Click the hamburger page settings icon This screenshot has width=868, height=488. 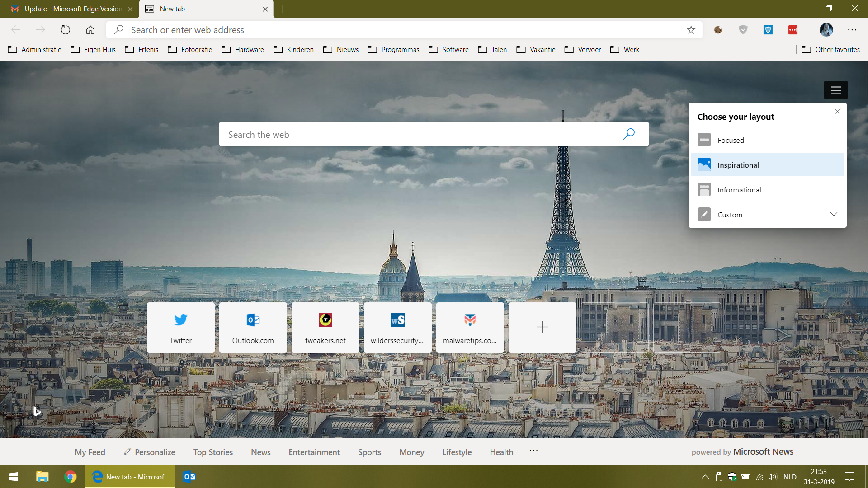835,90
